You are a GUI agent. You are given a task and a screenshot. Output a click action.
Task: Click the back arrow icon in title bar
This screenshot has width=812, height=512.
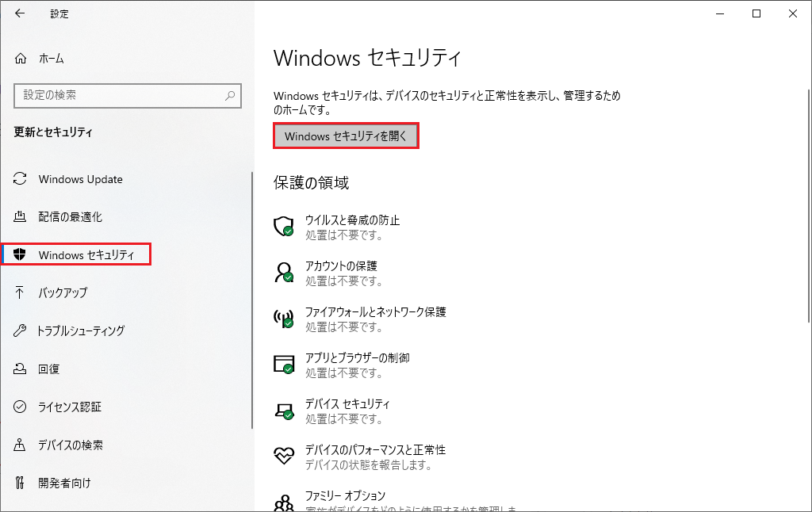pos(20,13)
